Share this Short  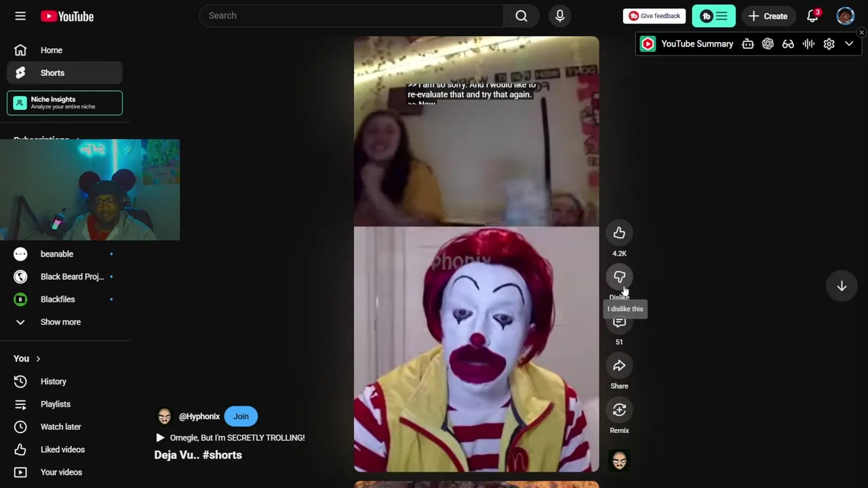coord(619,366)
